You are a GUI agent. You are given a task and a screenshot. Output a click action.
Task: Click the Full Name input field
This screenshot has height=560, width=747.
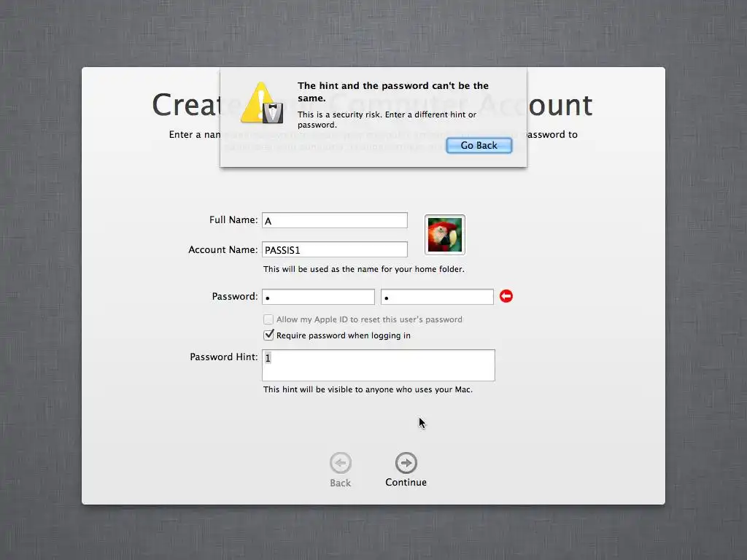[x=334, y=220]
